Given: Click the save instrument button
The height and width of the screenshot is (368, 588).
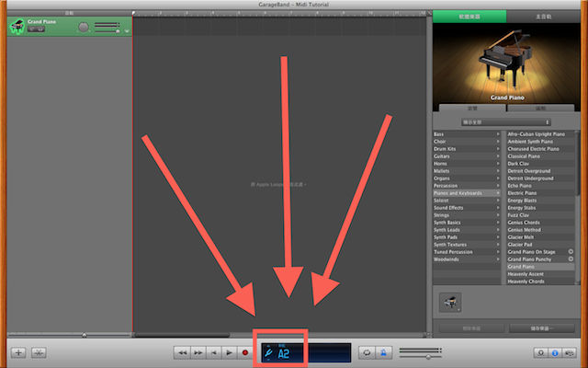Looking at the screenshot, I should (542, 328).
